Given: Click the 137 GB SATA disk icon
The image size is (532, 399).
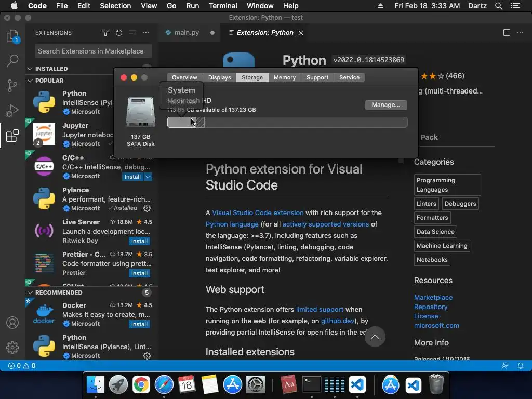Looking at the screenshot, I should 140,112.
